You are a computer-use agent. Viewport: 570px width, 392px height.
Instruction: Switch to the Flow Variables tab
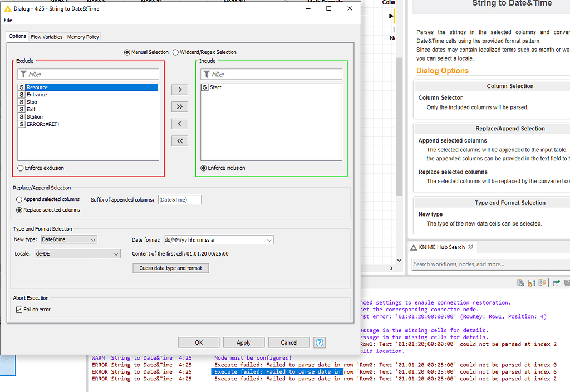click(46, 37)
